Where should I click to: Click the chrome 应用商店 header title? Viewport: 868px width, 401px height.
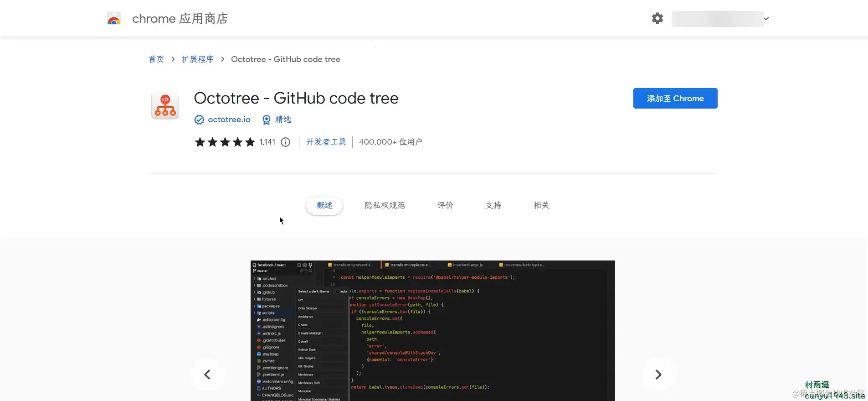(x=180, y=19)
